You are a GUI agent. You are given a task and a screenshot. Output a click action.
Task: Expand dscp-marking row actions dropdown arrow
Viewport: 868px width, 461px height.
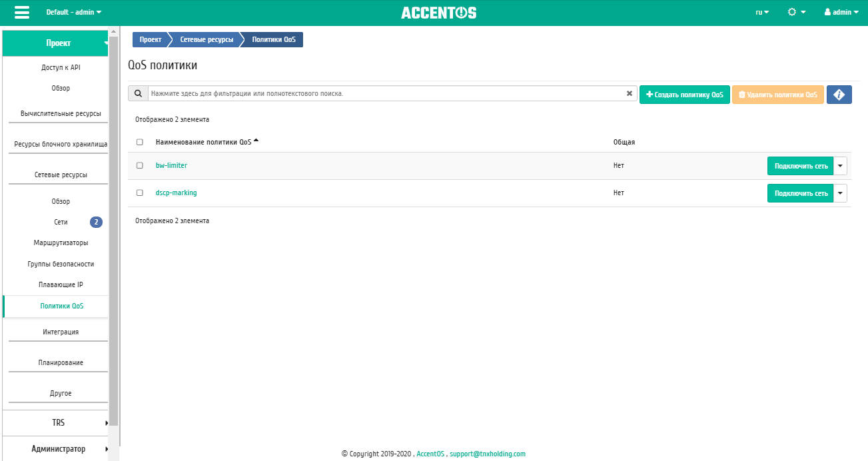coord(841,193)
